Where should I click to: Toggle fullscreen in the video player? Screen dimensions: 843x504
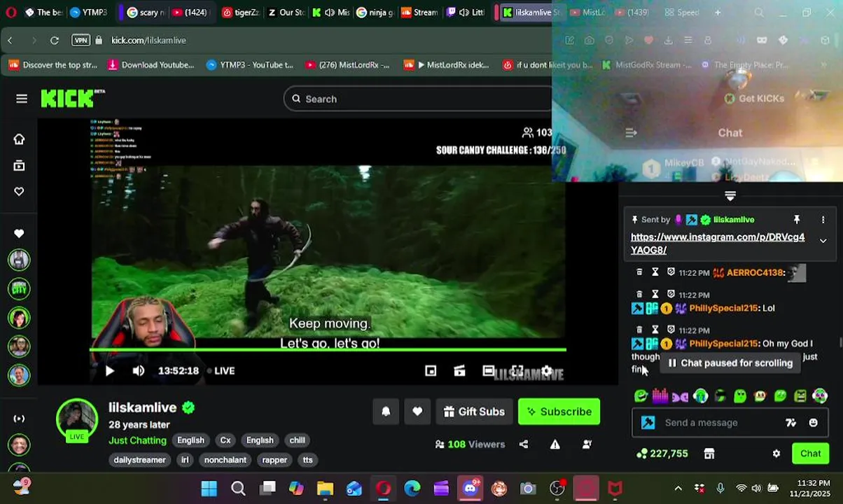click(517, 371)
